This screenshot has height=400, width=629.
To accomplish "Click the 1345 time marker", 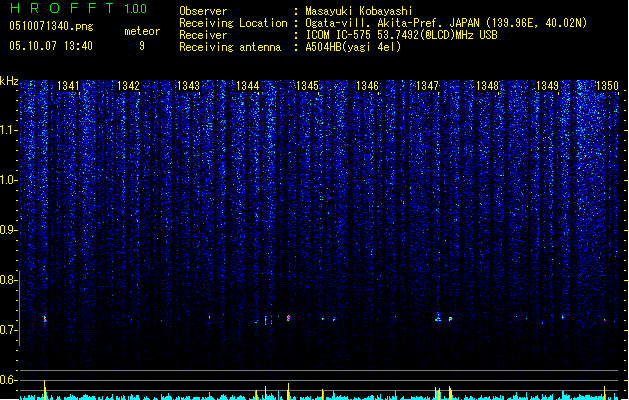I will (307, 86).
